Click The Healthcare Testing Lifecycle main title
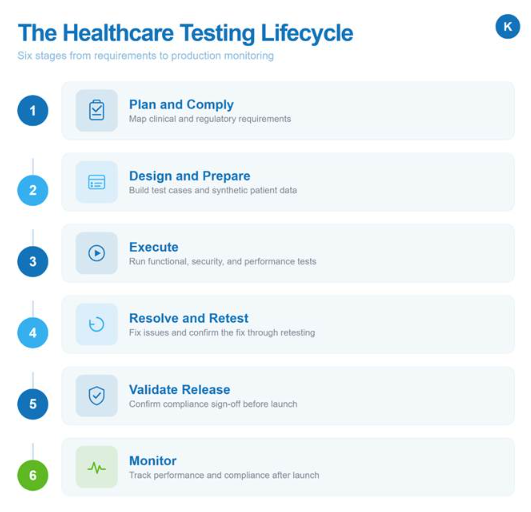Screen dimensions: 531x512 186,33
